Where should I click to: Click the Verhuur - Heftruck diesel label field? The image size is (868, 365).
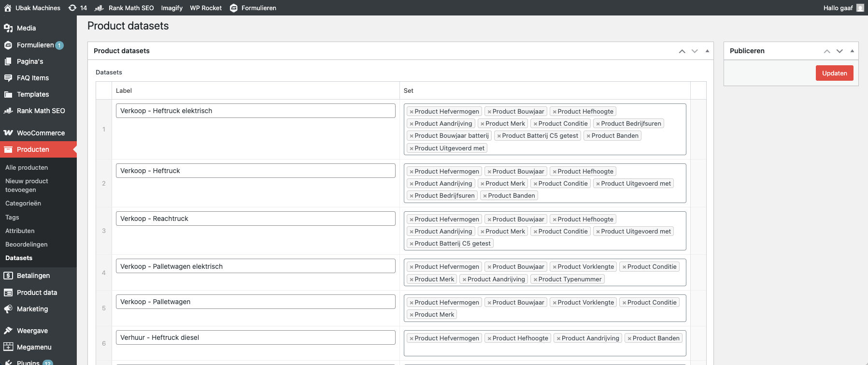pos(256,337)
